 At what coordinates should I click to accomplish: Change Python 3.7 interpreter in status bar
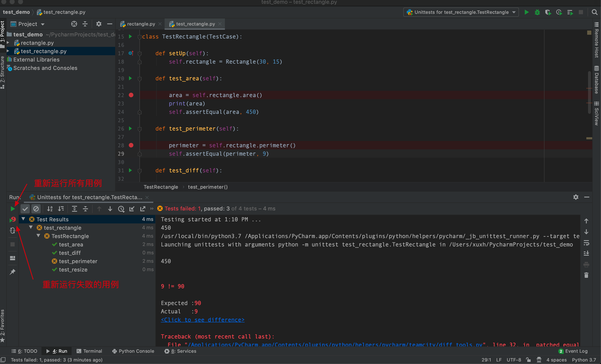(x=584, y=360)
